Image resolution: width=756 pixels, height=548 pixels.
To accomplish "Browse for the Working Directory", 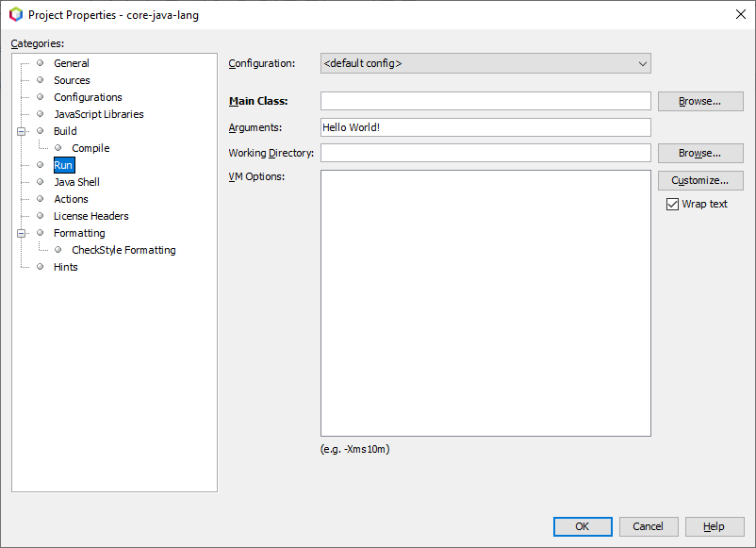I will (x=700, y=153).
